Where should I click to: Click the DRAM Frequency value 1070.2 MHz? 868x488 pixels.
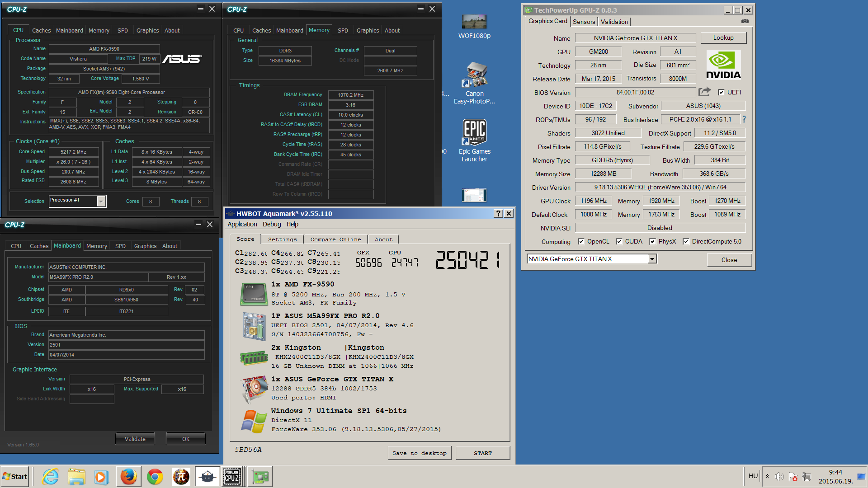pos(351,95)
